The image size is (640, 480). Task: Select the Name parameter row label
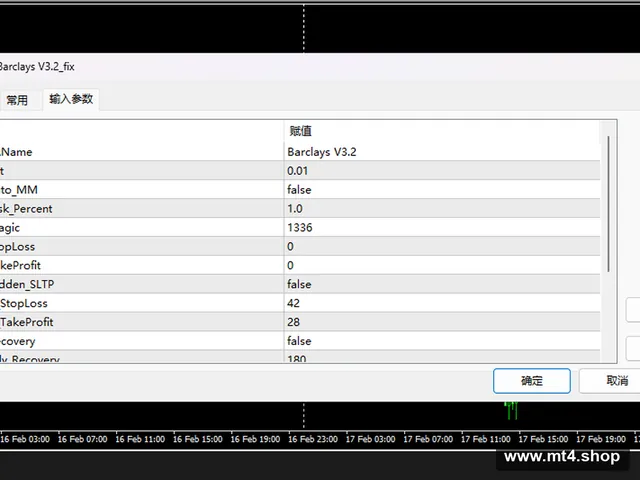[x=16, y=152]
